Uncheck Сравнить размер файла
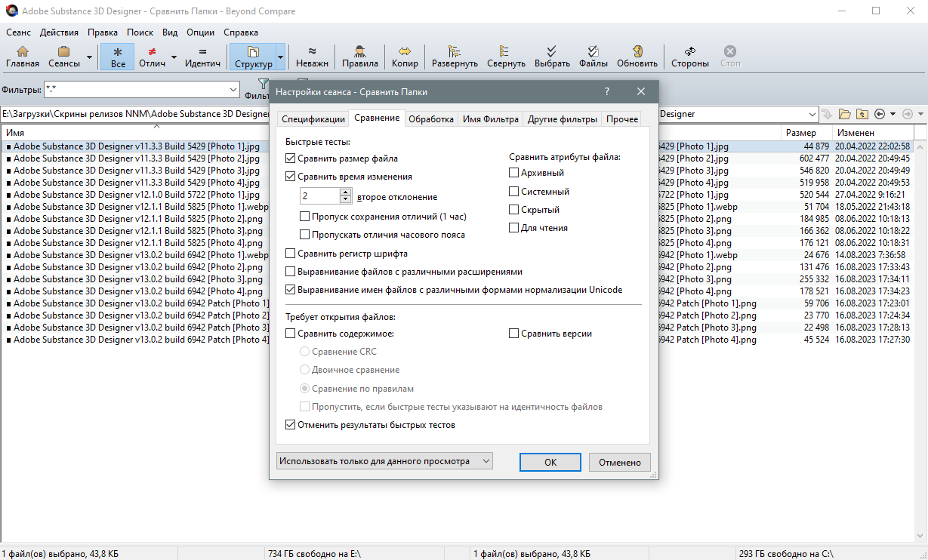Screen dimensions: 928x560 (x=291, y=158)
